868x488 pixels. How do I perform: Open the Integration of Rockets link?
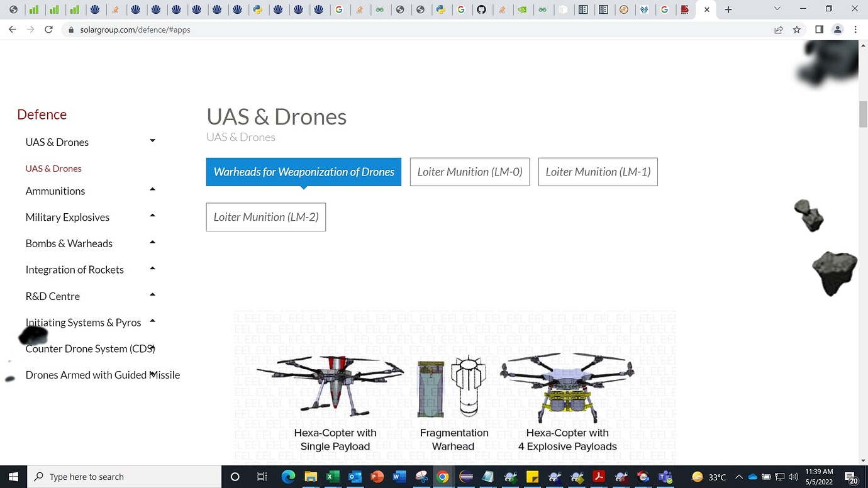tap(75, 270)
